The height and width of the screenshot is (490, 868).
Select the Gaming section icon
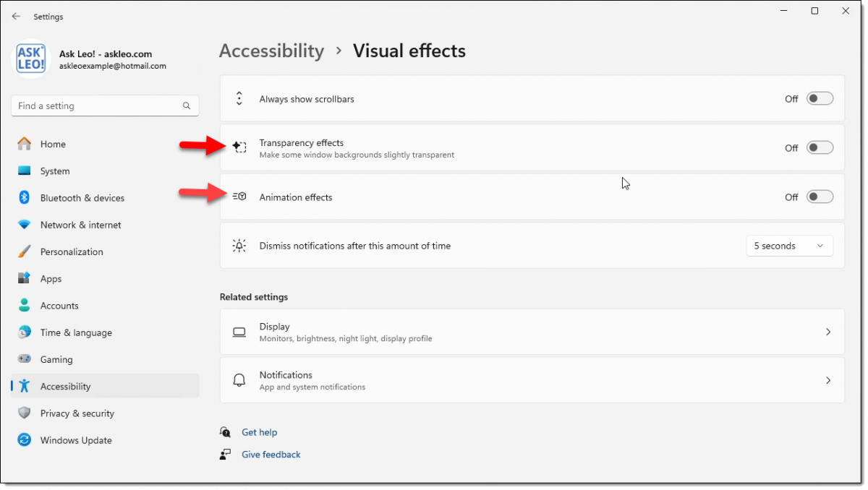pos(25,359)
